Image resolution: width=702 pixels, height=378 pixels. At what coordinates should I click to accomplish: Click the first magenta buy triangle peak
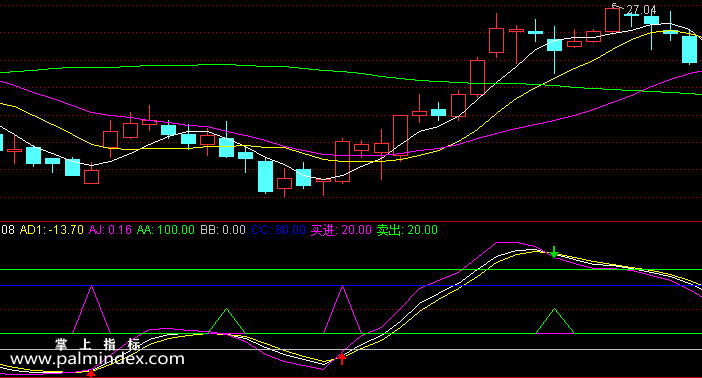91,287
